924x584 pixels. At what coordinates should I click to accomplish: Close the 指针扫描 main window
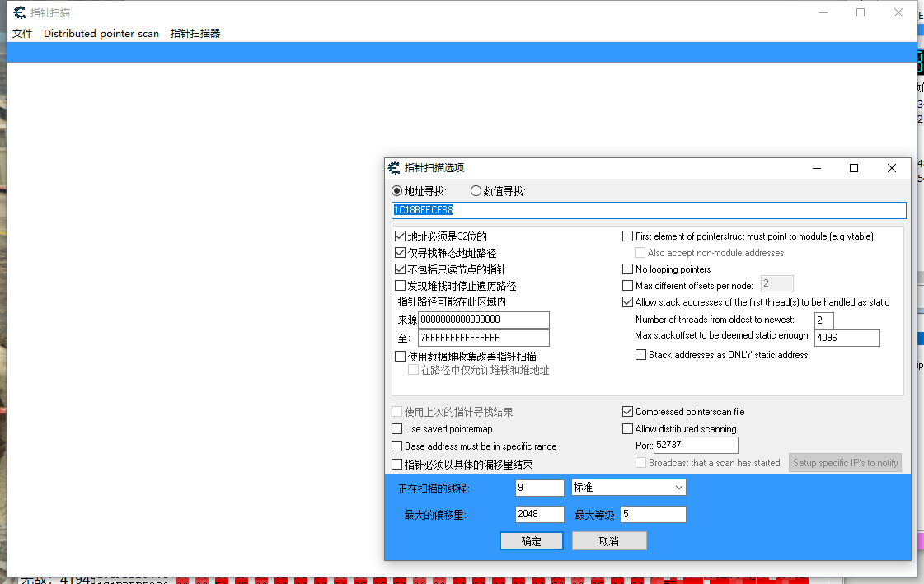tap(898, 12)
